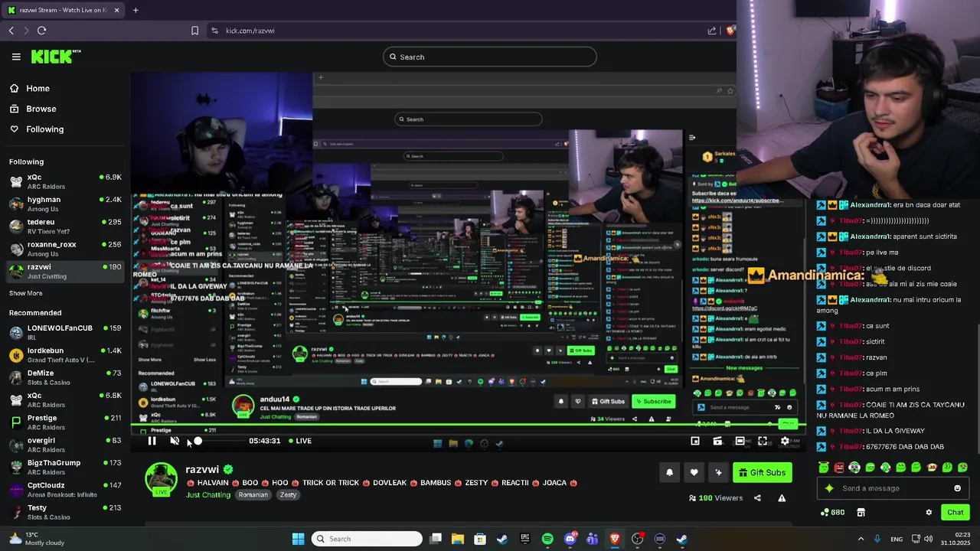Image resolution: width=980 pixels, height=551 pixels.
Task: Go to the Kick logo homepage
Action: coord(56,57)
